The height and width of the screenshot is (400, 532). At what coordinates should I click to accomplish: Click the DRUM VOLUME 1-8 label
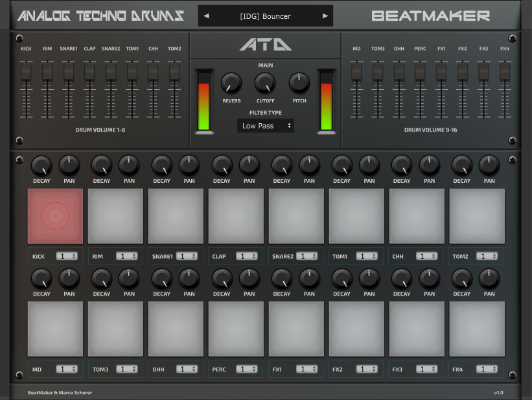(100, 130)
